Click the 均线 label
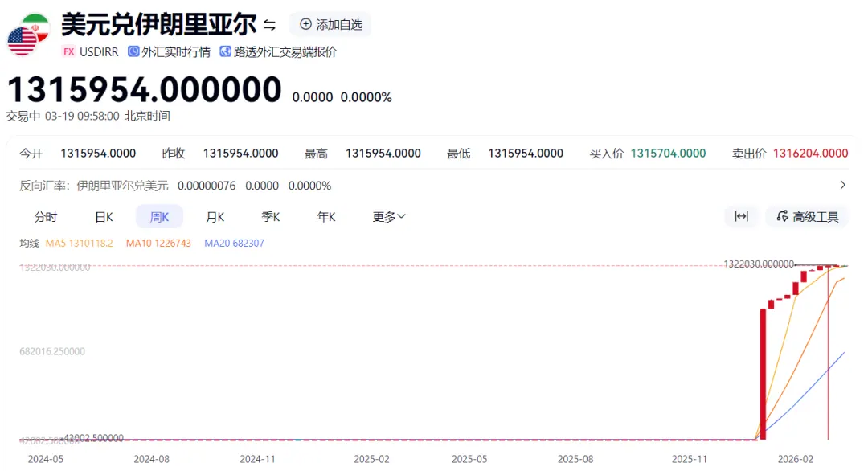The width and height of the screenshot is (868, 471). click(x=30, y=243)
